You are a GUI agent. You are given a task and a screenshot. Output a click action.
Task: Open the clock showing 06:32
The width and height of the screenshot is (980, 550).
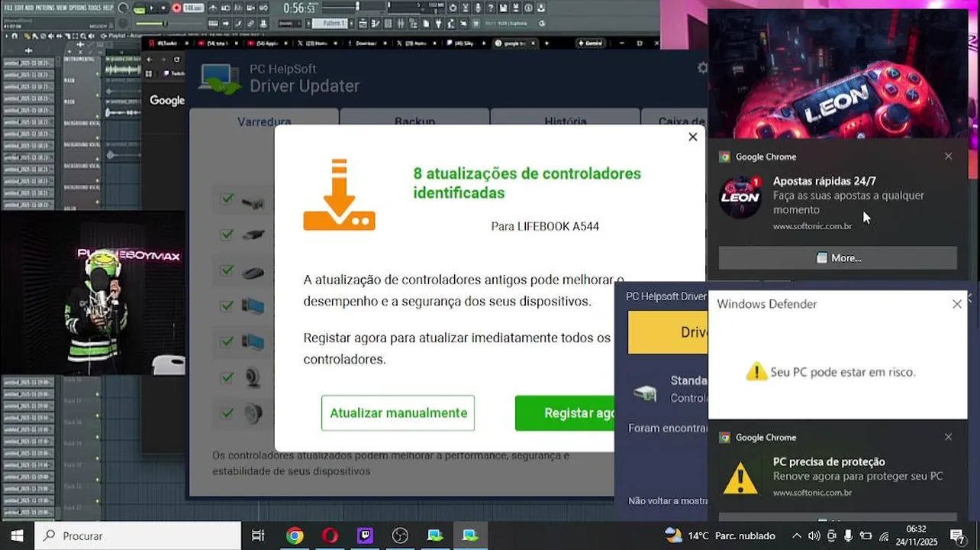(916, 535)
